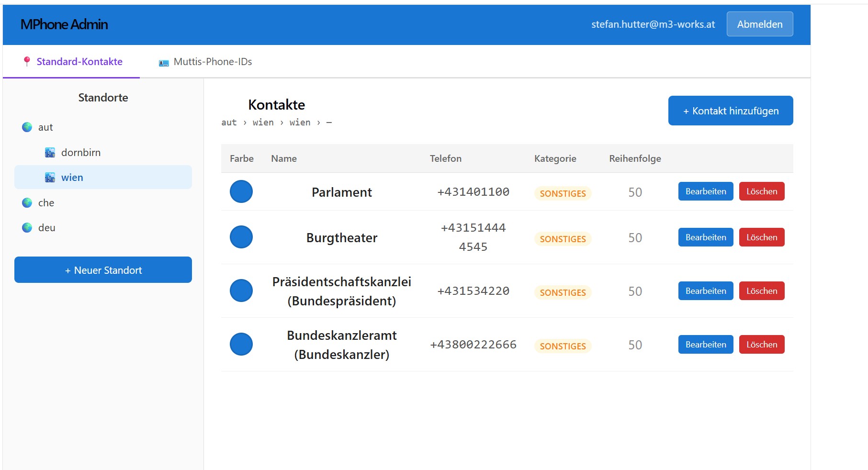Click the Bundeskanzleramt (Bundeskanzler) name
Image resolution: width=868 pixels, height=470 pixels.
coord(342,345)
